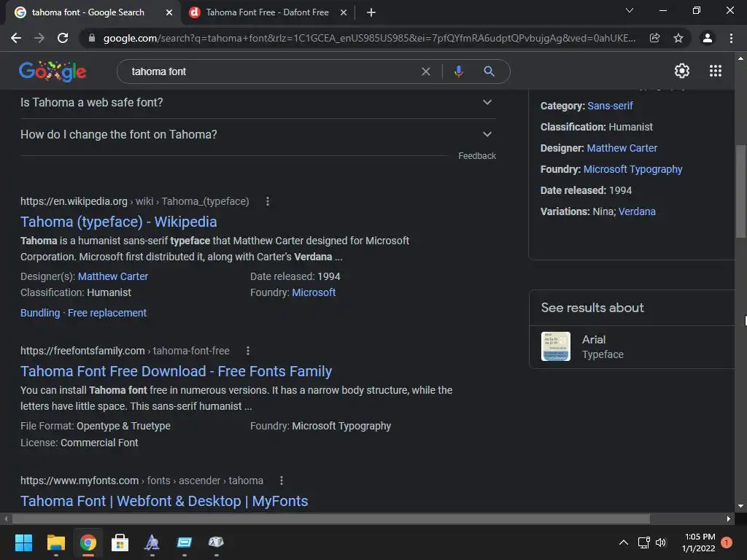Bookmark this page with the star
Image resolution: width=747 pixels, height=560 pixels.
point(678,38)
